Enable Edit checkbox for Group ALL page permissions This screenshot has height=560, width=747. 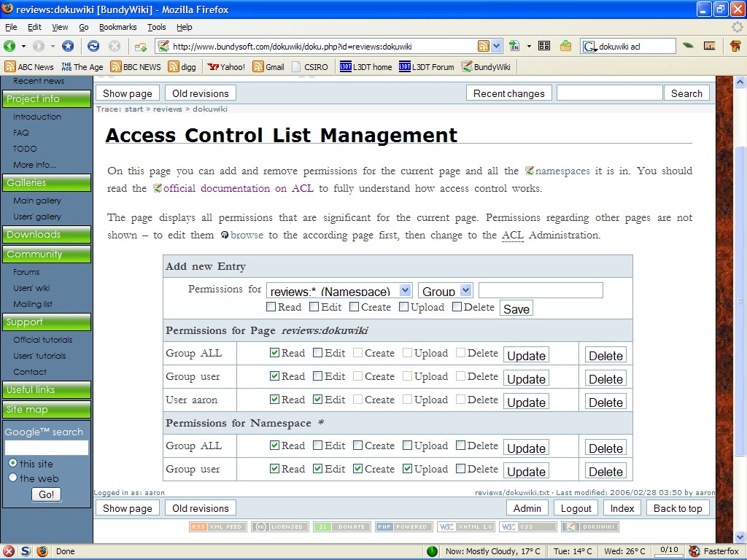pos(318,353)
